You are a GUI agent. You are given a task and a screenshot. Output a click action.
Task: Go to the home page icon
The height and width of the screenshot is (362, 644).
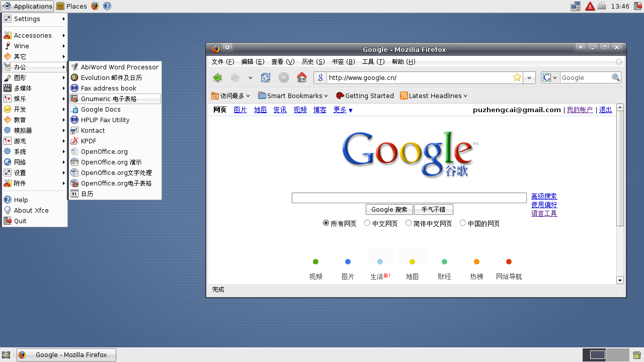302,77
